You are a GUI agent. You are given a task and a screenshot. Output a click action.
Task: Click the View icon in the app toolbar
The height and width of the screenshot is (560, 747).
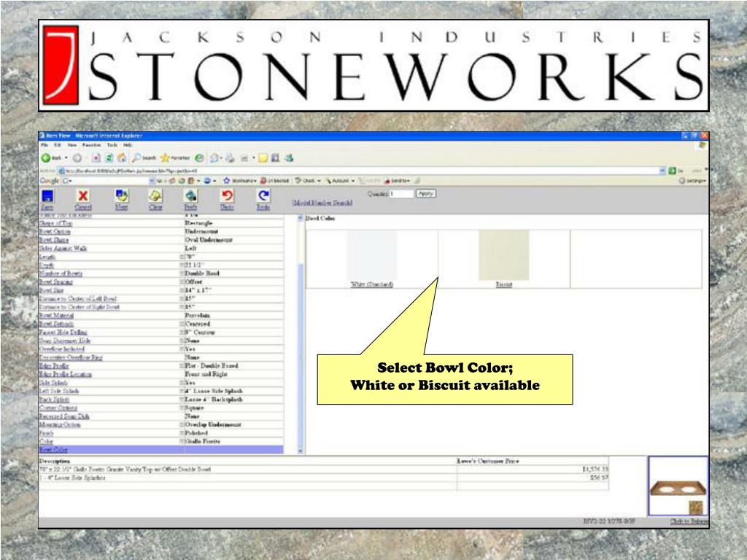(122, 195)
